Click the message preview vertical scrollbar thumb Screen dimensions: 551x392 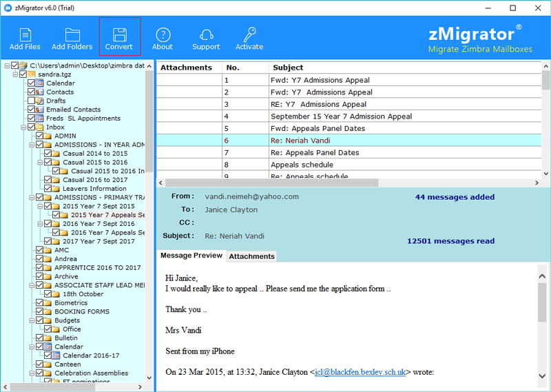click(x=542, y=302)
